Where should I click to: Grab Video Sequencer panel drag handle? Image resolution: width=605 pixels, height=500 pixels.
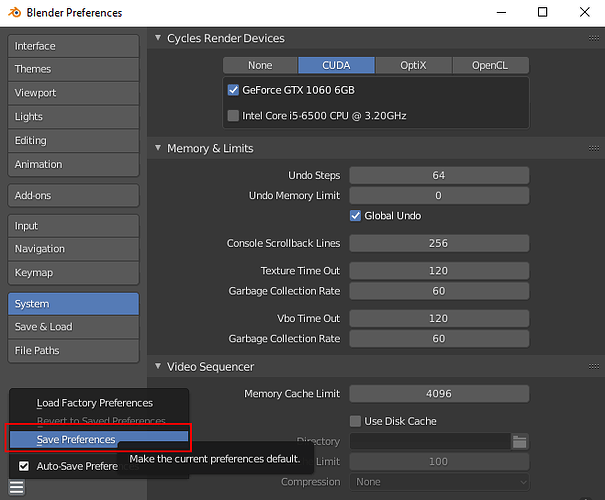(594, 367)
